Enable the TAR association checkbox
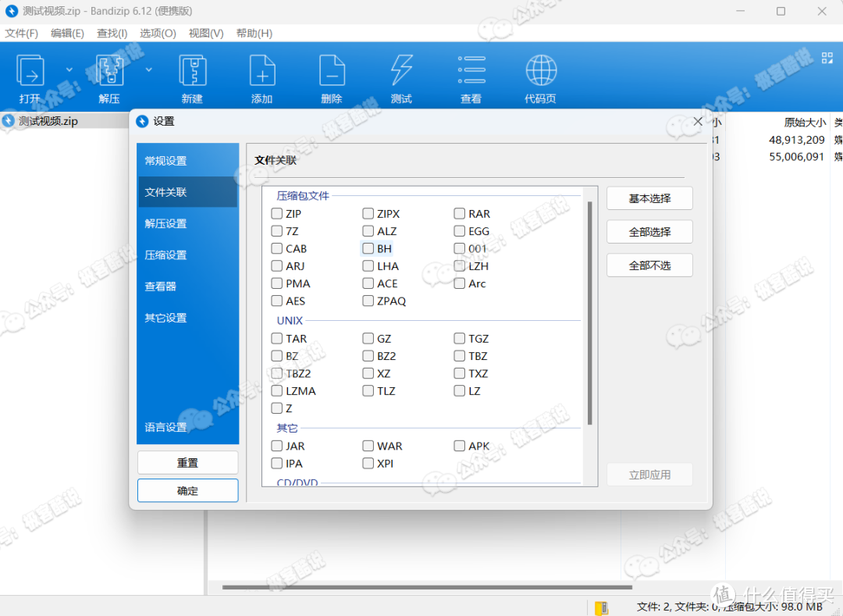Screen dimensions: 843x616 (x=276, y=338)
